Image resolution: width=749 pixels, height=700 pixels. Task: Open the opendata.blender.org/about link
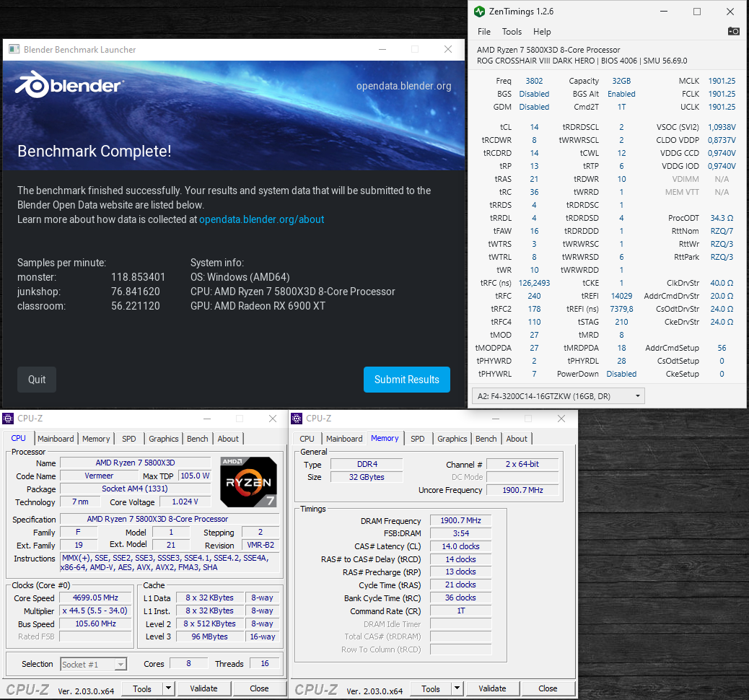pos(261,219)
